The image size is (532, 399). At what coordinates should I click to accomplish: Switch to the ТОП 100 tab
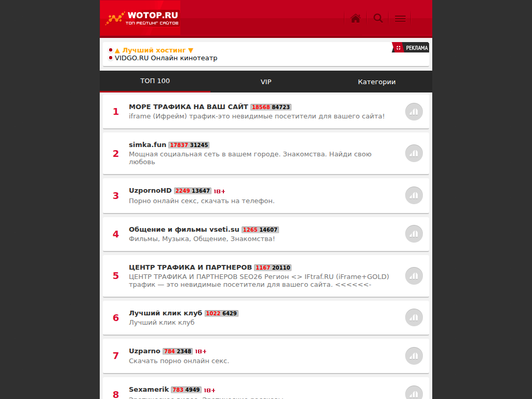[x=155, y=81]
